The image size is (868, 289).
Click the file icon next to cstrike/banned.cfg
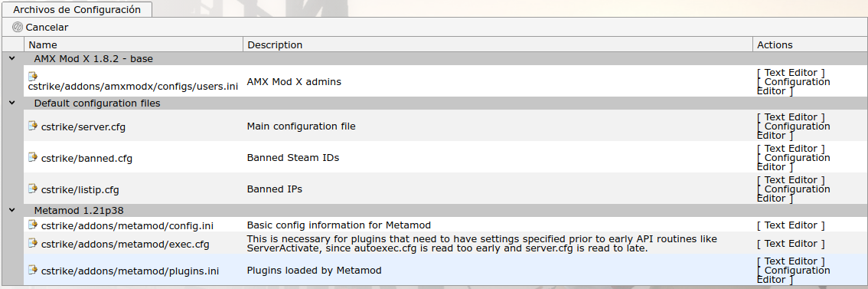point(33,158)
